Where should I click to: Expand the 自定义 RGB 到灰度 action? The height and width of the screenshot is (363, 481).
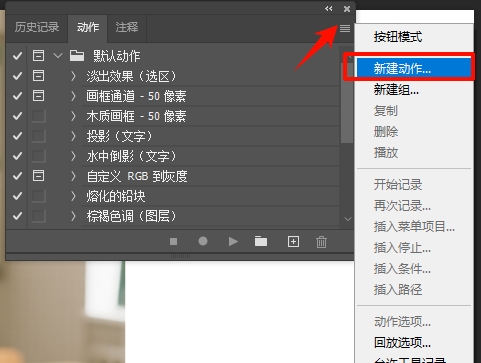pos(73,176)
